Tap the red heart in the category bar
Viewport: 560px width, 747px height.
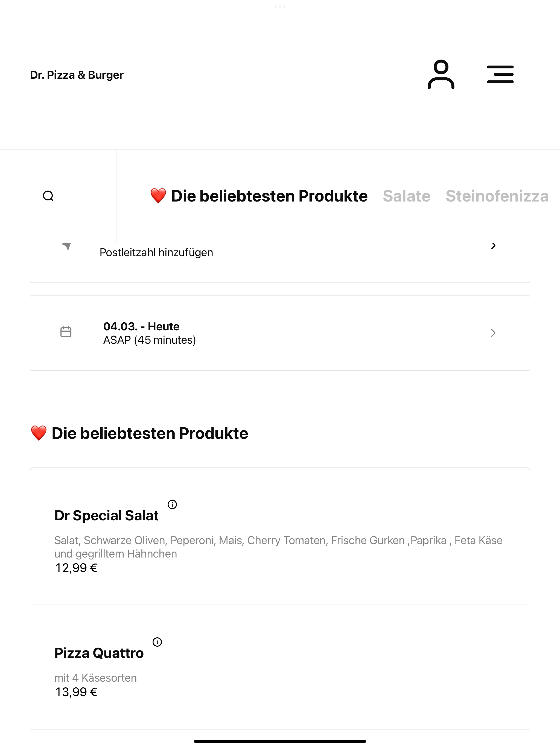(158, 196)
